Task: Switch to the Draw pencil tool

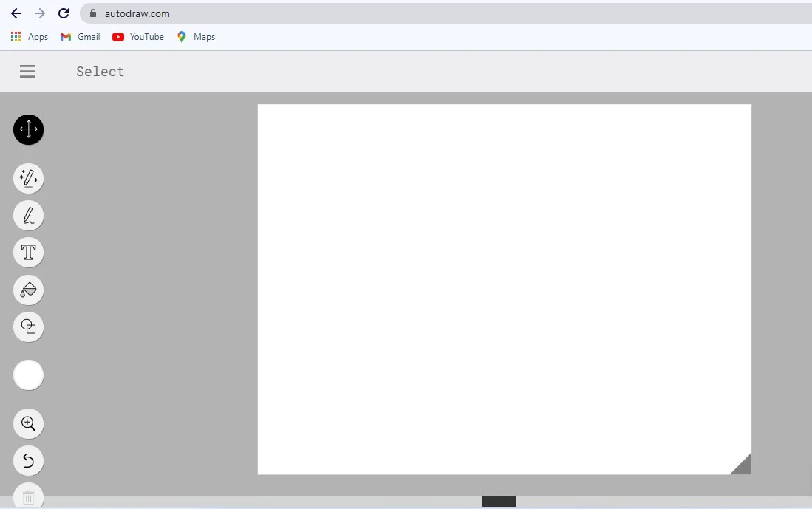Action: pos(28,215)
